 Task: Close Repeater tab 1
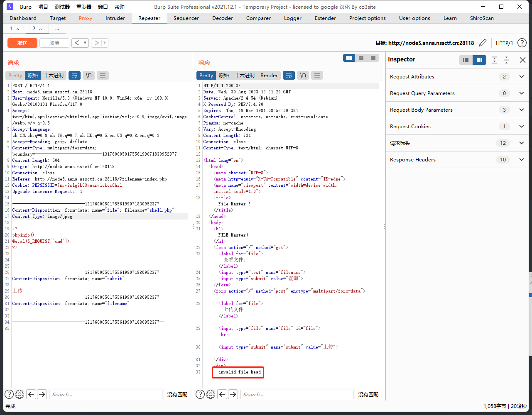[17, 29]
